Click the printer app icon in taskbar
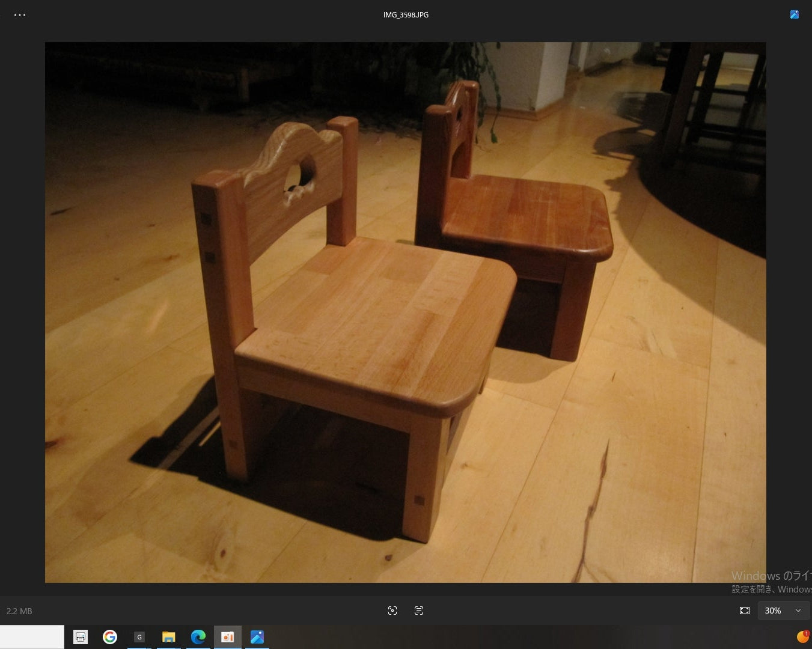The height and width of the screenshot is (649, 812). click(x=81, y=637)
